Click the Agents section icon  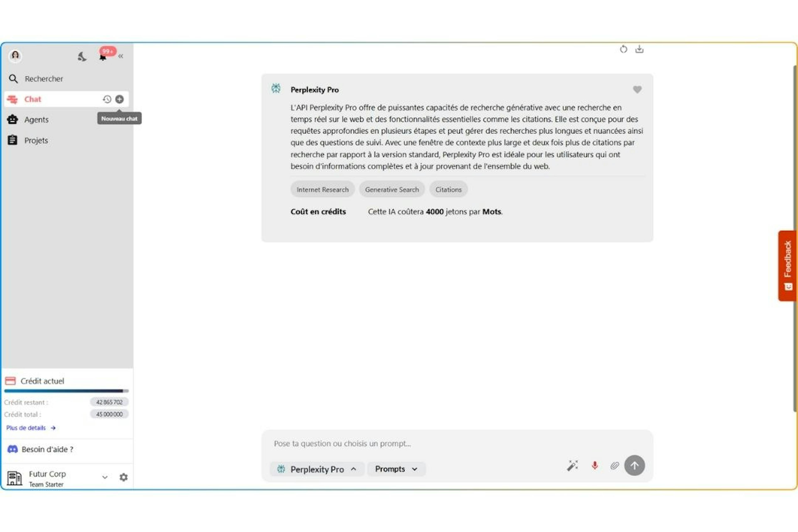tap(13, 119)
